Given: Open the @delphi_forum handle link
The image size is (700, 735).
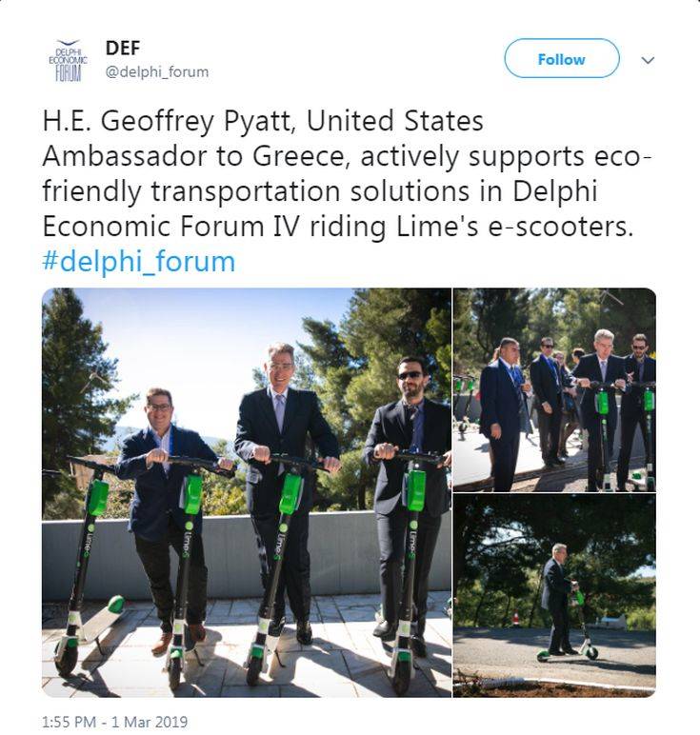Looking at the screenshot, I should [157, 72].
